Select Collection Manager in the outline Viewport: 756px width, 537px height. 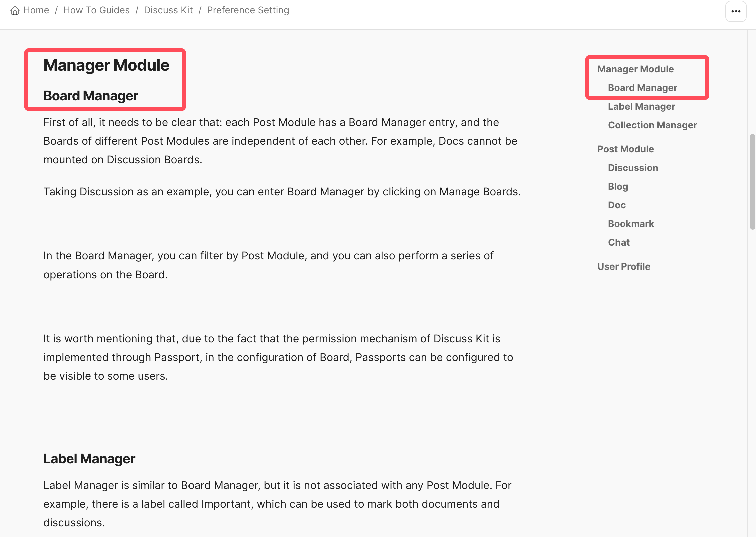652,125
